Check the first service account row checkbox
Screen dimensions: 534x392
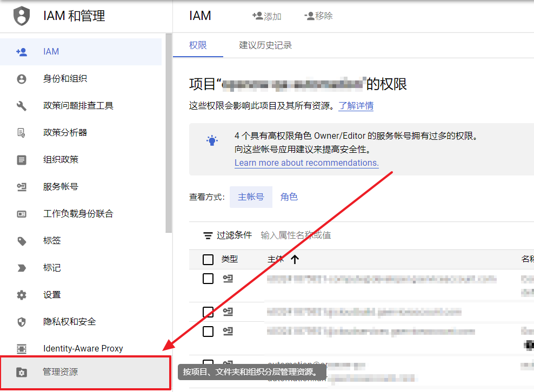click(208, 279)
